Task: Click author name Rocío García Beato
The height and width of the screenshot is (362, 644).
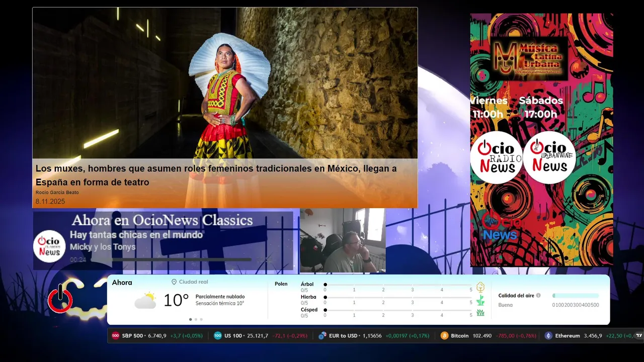Action: coord(57,193)
